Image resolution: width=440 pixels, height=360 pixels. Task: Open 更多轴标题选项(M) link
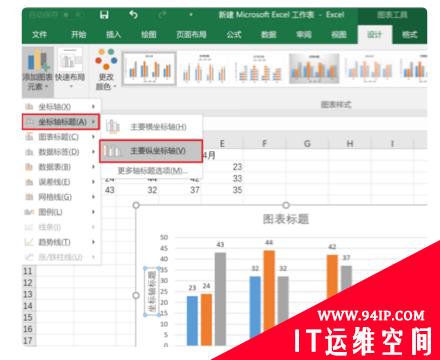coord(152,171)
